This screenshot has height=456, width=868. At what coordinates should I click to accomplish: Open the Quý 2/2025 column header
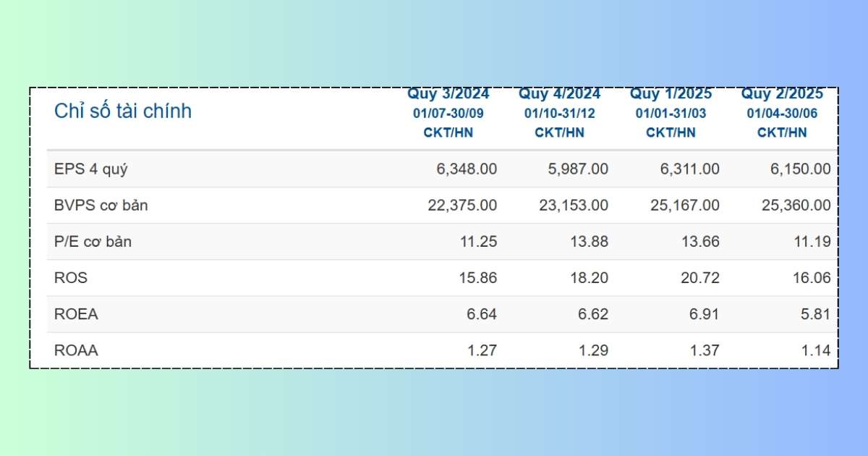pos(782,94)
